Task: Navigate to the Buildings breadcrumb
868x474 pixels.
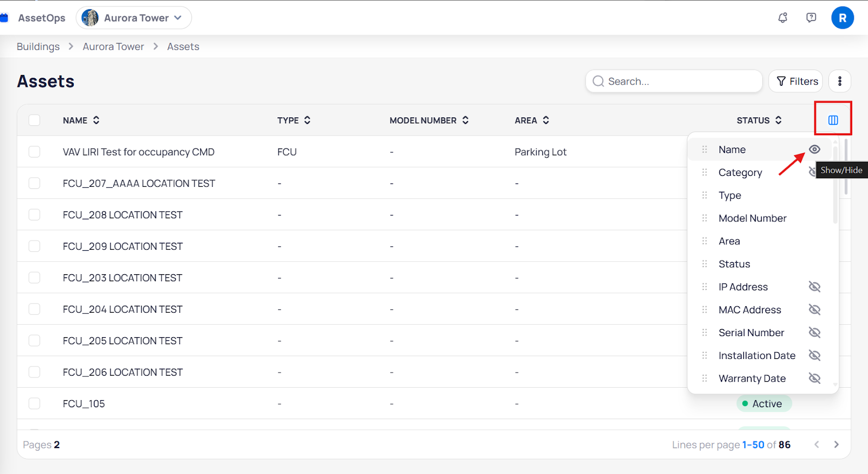Action: point(38,47)
